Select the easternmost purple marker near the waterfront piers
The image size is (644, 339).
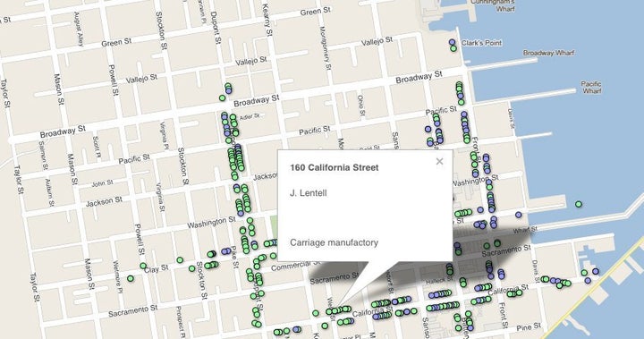(x=596, y=271)
